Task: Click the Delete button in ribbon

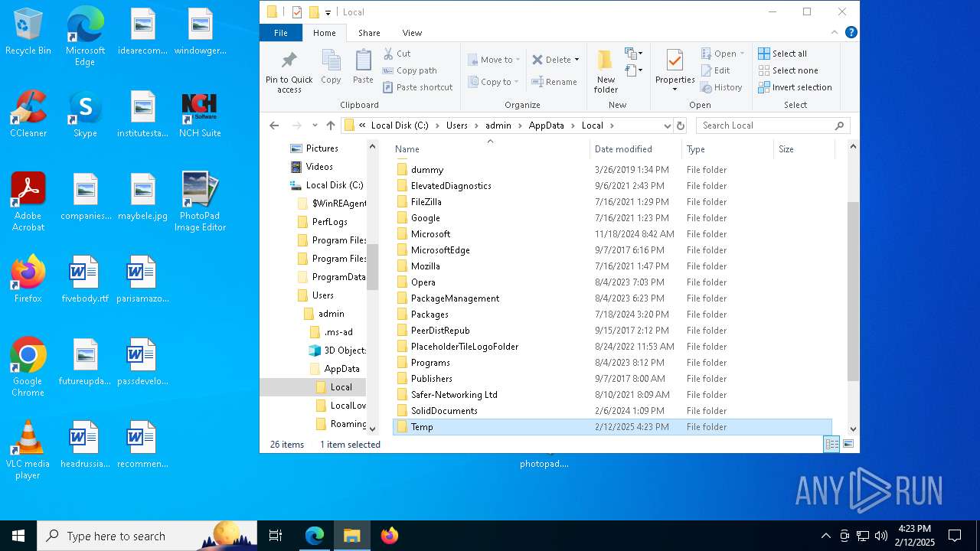Action: [556, 60]
